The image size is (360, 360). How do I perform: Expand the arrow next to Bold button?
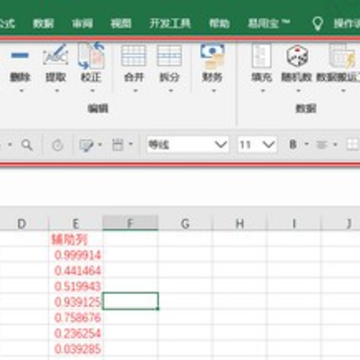[306, 145]
